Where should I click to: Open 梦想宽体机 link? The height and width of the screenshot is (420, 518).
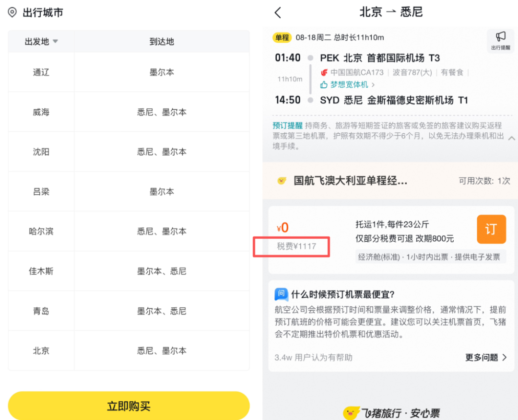(x=349, y=85)
